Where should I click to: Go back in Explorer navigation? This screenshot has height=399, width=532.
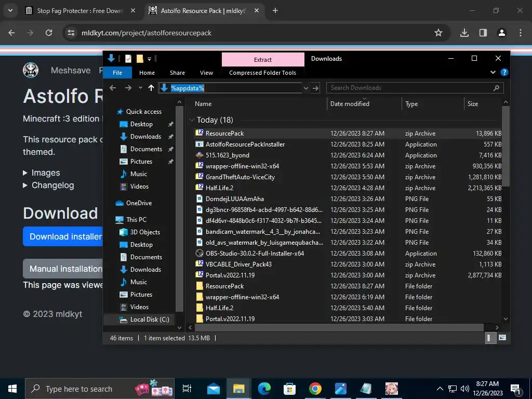(x=113, y=88)
